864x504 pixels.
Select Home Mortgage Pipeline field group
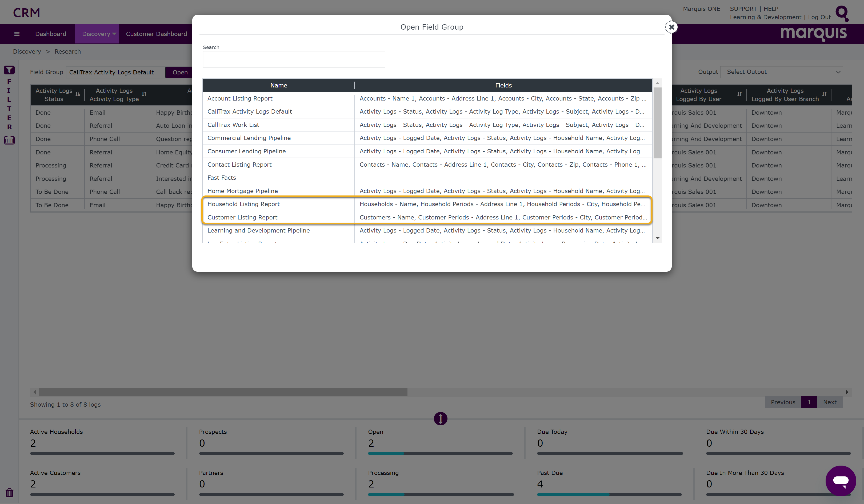tap(427, 191)
